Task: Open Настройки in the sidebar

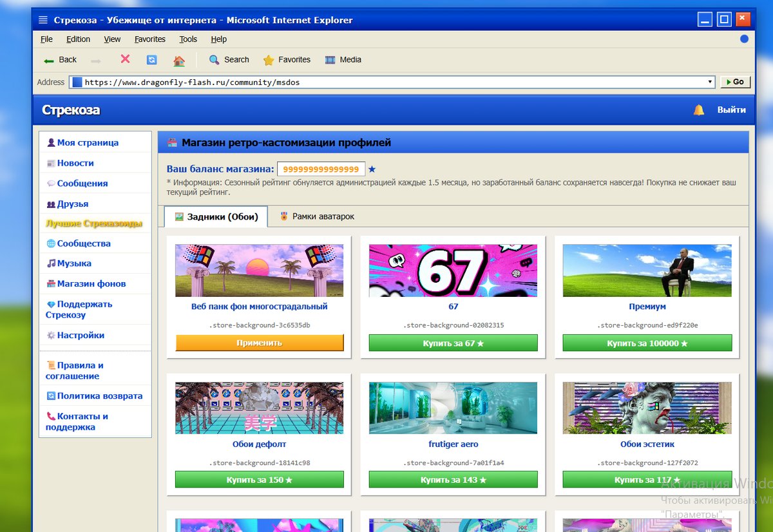Action: (75, 336)
